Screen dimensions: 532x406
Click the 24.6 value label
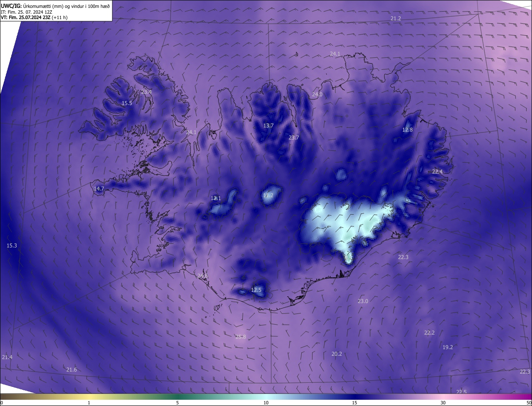(202, 276)
